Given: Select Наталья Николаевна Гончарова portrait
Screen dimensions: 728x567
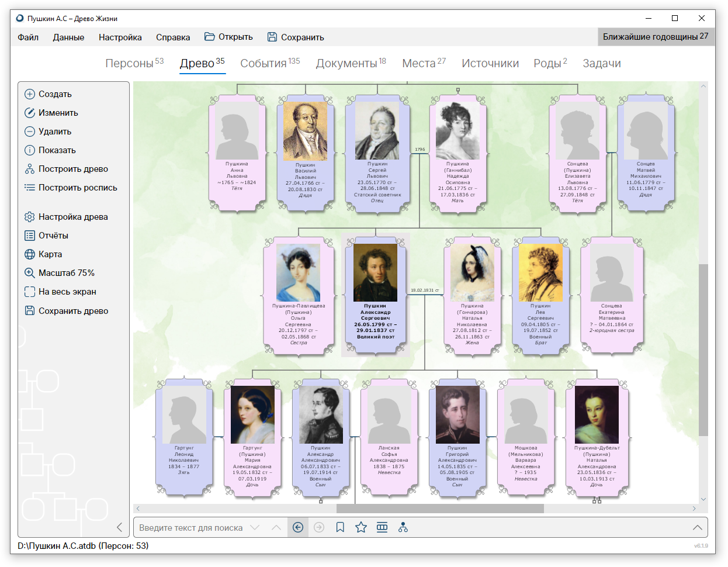Looking at the screenshot, I should [472, 272].
